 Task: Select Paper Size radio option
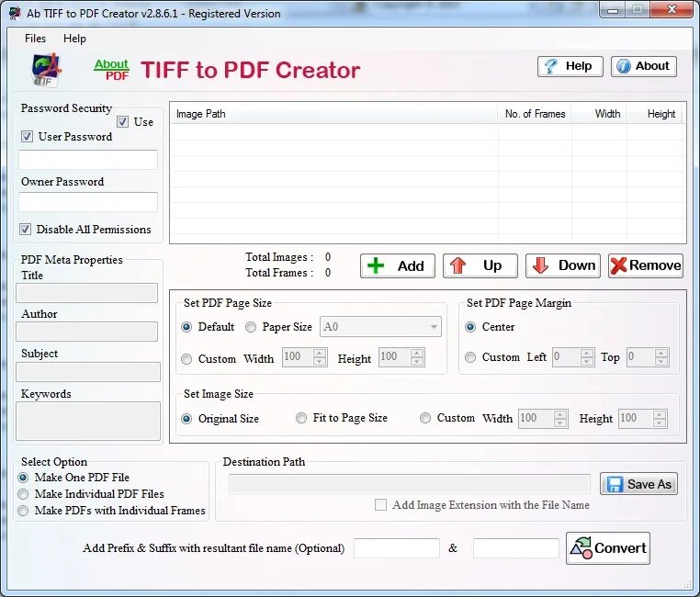coord(251,327)
